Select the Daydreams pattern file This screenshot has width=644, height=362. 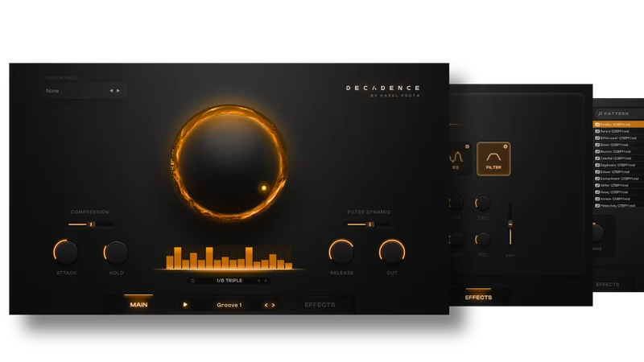tap(618, 165)
